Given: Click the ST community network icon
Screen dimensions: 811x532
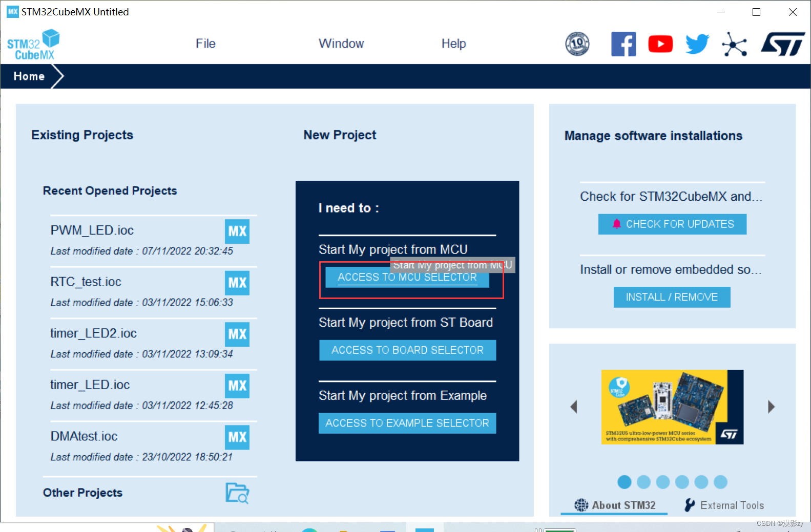Looking at the screenshot, I should click(734, 44).
